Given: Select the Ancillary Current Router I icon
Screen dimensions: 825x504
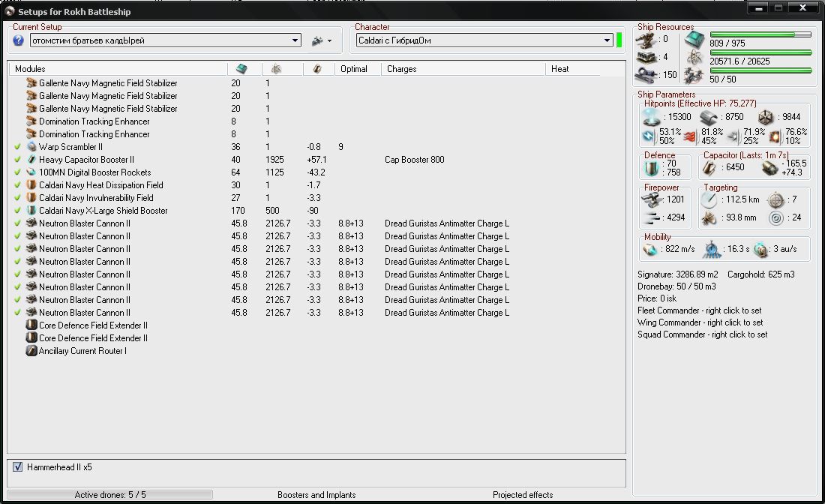Looking at the screenshot, I should [31, 351].
